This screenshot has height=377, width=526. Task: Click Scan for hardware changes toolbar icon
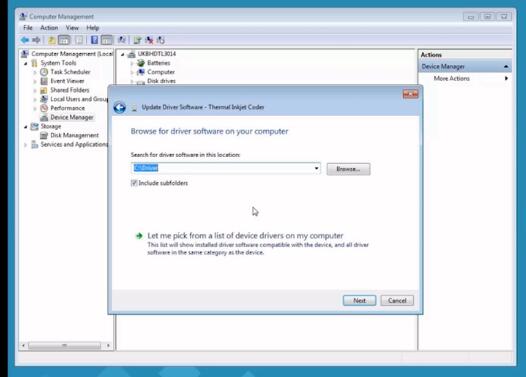pos(122,40)
